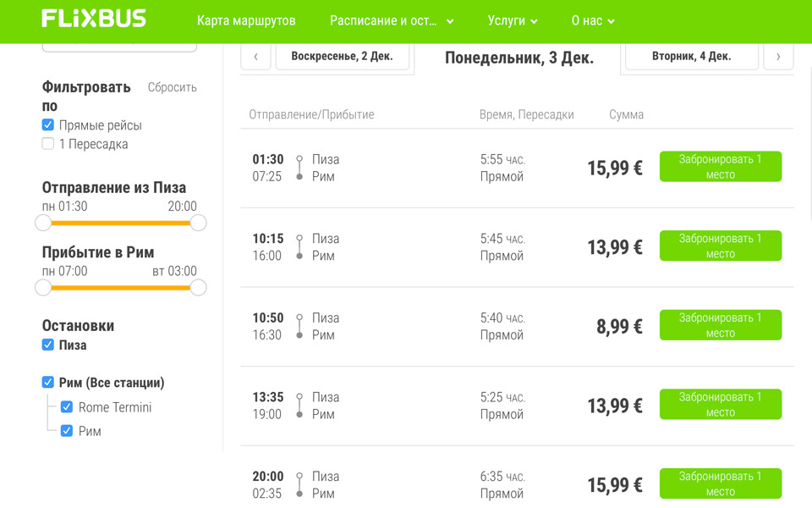Go to previous day with left arrow

tap(255, 57)
